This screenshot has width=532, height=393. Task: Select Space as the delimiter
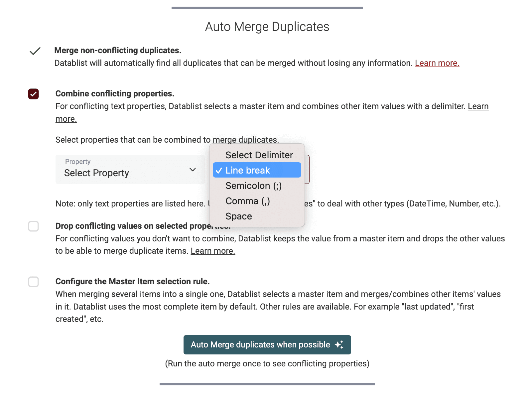238,216
